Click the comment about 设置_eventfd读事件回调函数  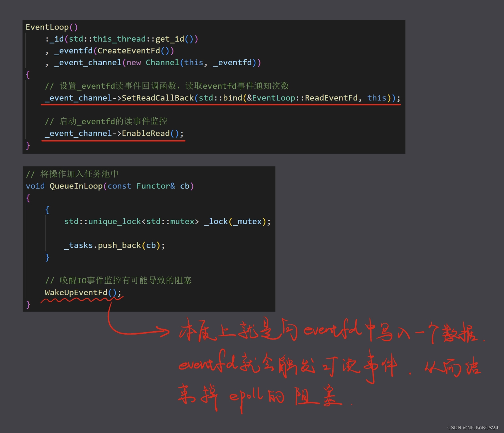click(166, 86)
